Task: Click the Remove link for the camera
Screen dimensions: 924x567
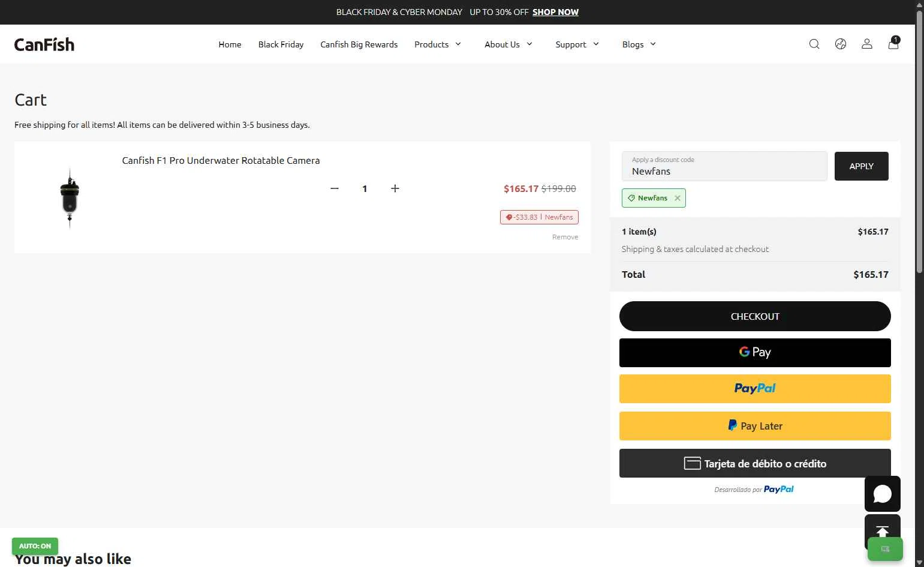Action: click(x=565, y=237)
